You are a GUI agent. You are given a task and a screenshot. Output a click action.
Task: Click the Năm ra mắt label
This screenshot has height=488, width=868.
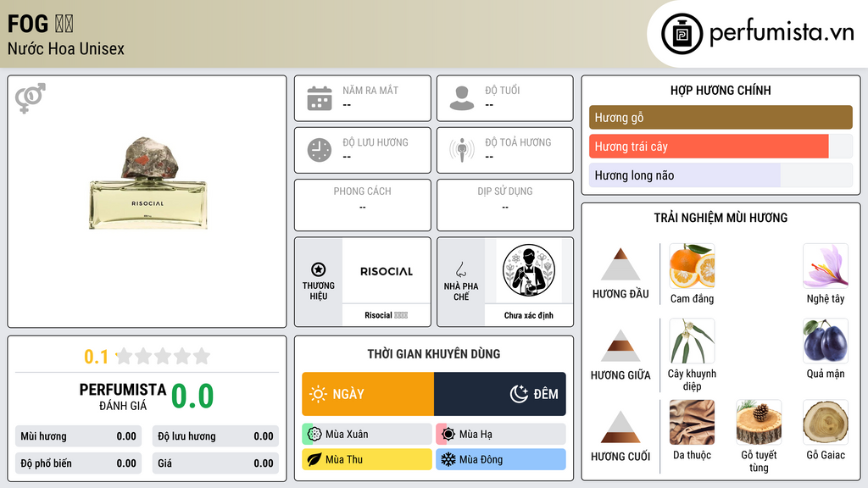(370, 90)
